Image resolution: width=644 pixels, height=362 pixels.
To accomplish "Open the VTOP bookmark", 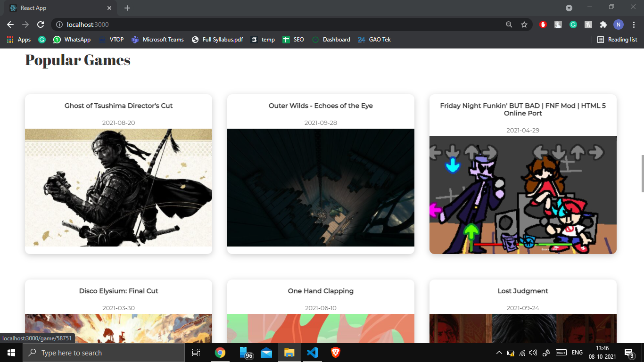I will click(x=111, y=40).
